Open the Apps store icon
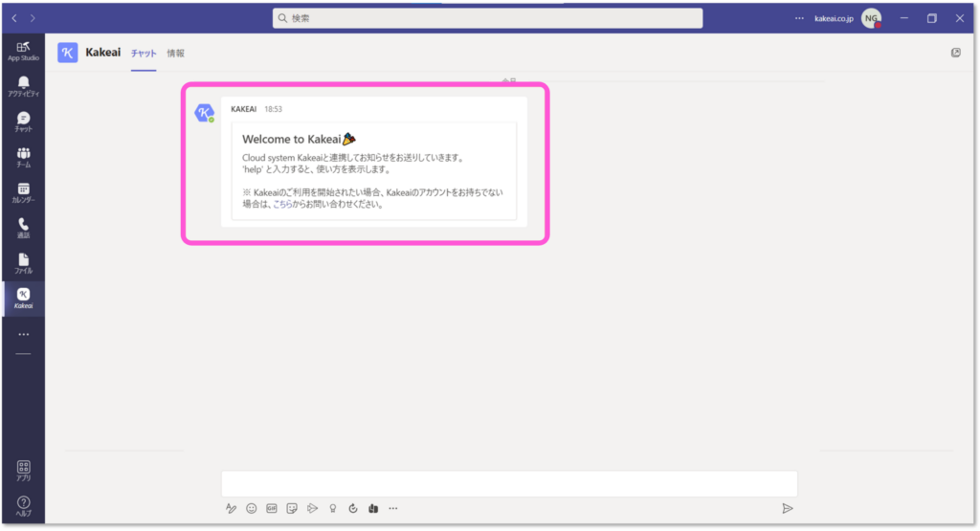This screenshot has width=980, height=531. point(23,471)
